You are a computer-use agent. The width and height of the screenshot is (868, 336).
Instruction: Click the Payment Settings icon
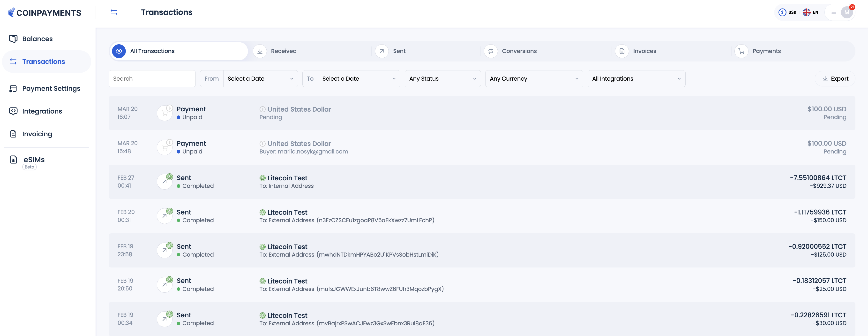13,88
